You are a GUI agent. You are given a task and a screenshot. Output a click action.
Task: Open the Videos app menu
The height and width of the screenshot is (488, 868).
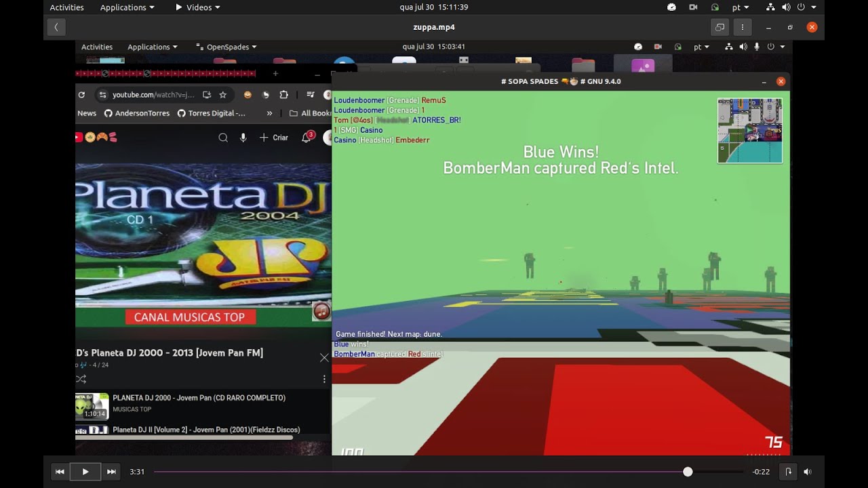pyautogui.click(x=198, y=7)
